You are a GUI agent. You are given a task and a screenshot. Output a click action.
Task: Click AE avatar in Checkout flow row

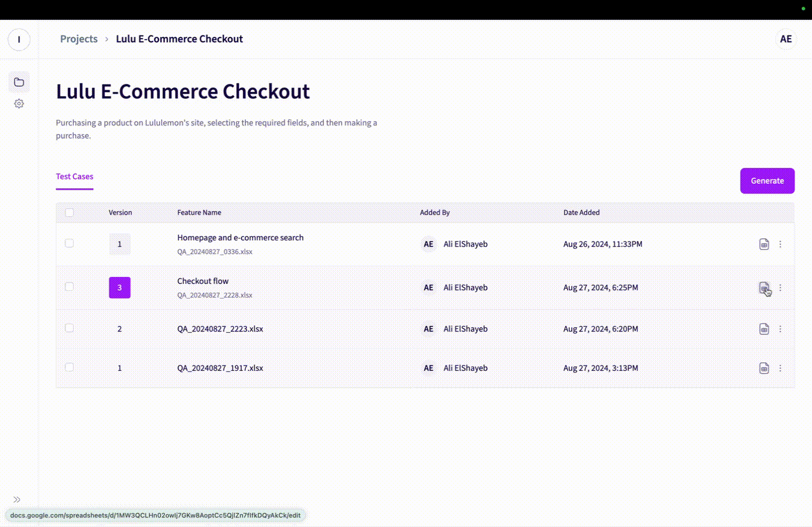tap(429, 288)
